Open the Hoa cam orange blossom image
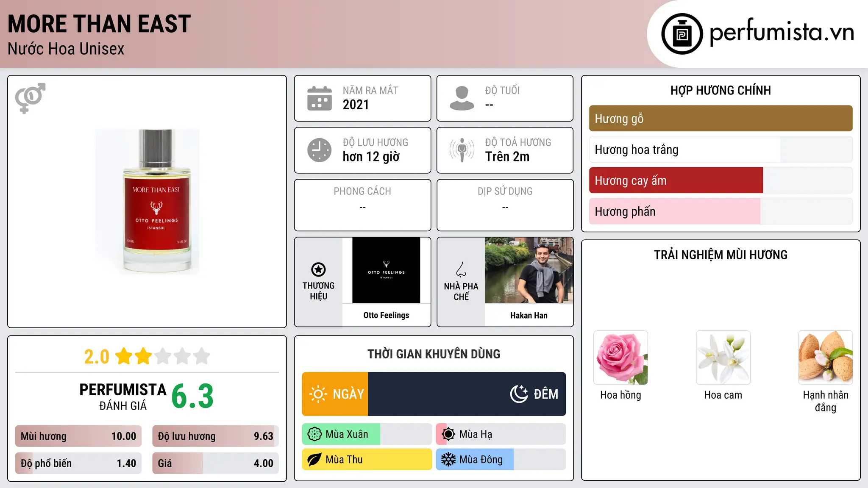The width and height of the screenshot is (868, 488). tap(723, 358)
